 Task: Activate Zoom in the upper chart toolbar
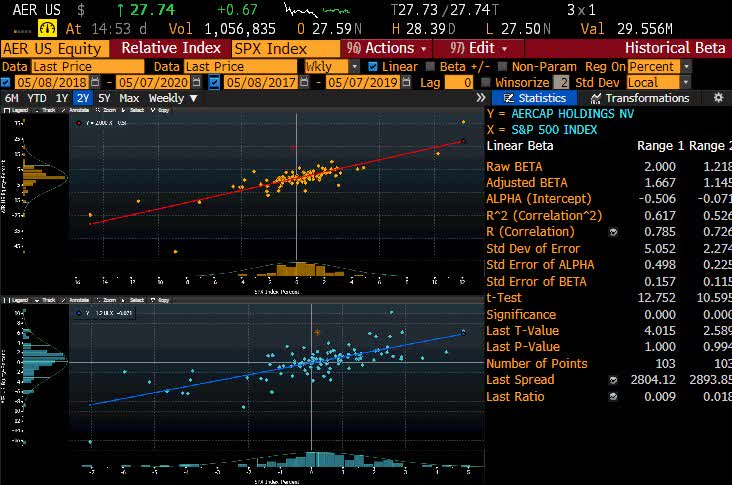click(x=106, y=110)
